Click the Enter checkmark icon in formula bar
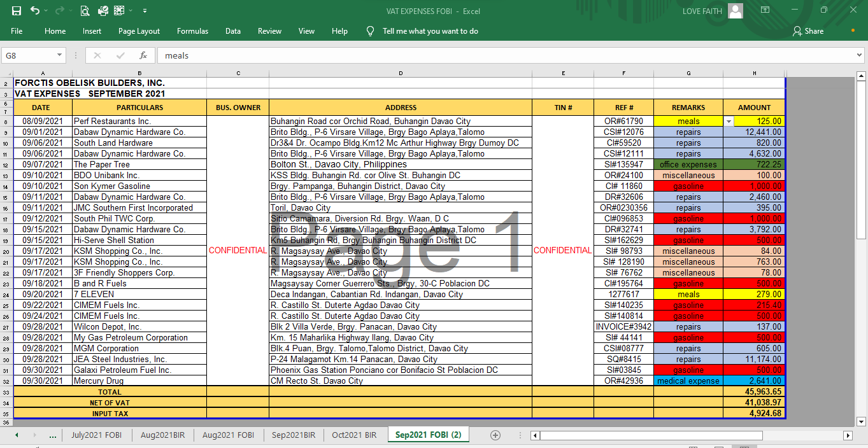868x448 pixels. pos(120,55)
